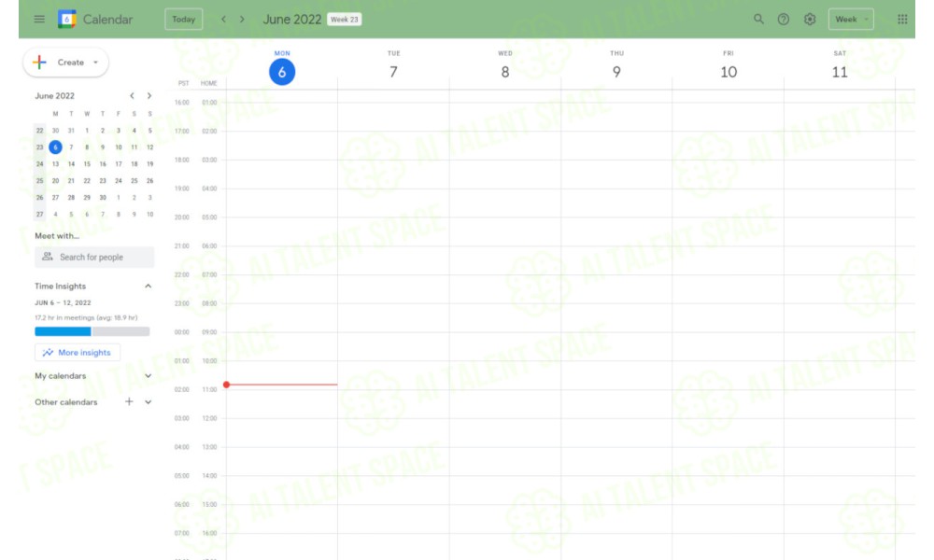This screenshot has height=560, width=934.
Task: Click the 20:00 PST time label
Action: point(182,217)
